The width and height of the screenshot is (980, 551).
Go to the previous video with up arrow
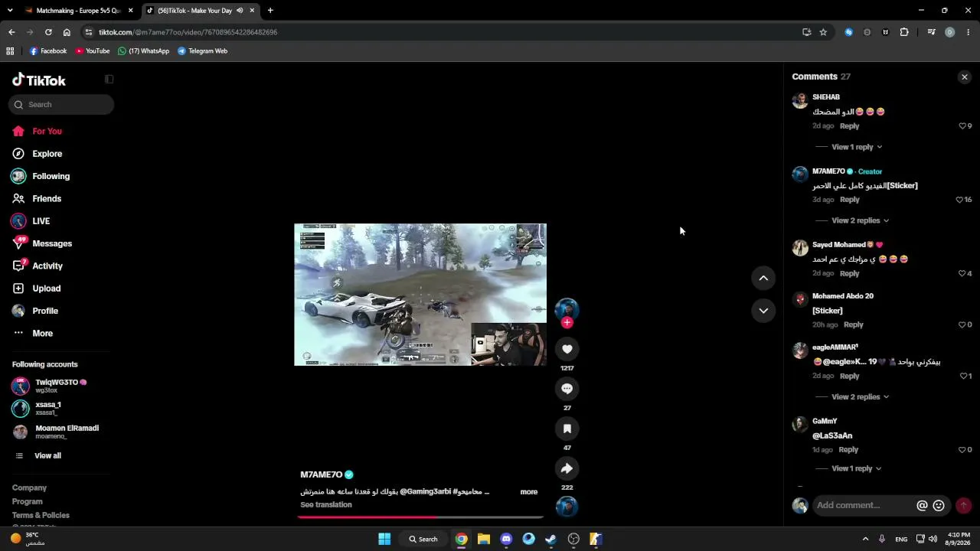tap(763, 279)
